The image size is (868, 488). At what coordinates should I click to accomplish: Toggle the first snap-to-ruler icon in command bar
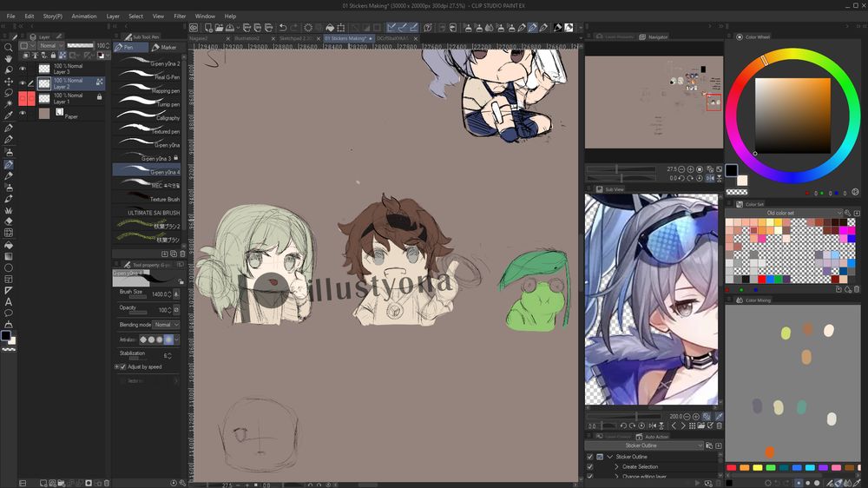[391, 27]
